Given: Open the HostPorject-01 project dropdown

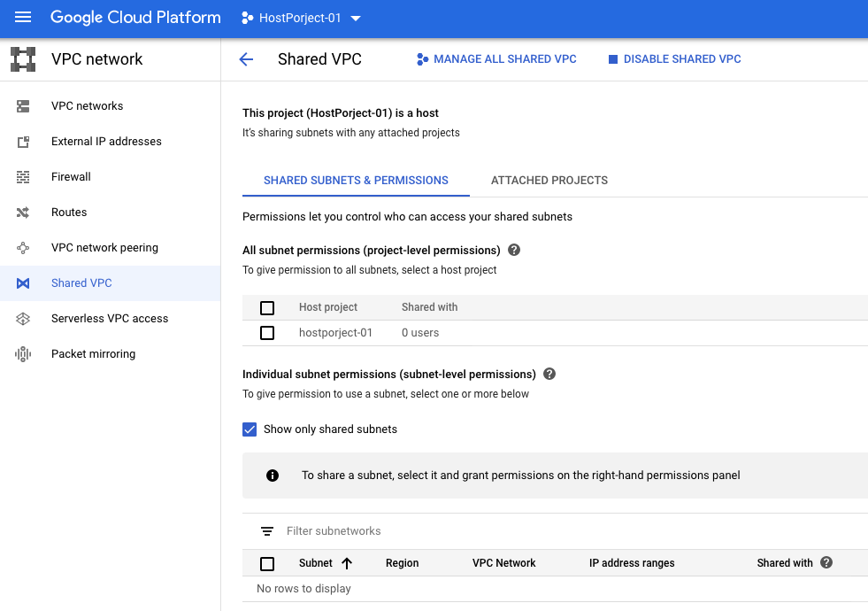Looking at the screenshot, I should click(x=301, y=17).
